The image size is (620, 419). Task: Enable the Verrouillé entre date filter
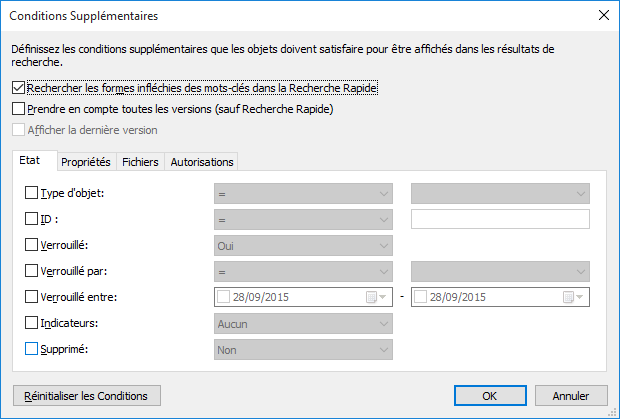tap(32, 297)
